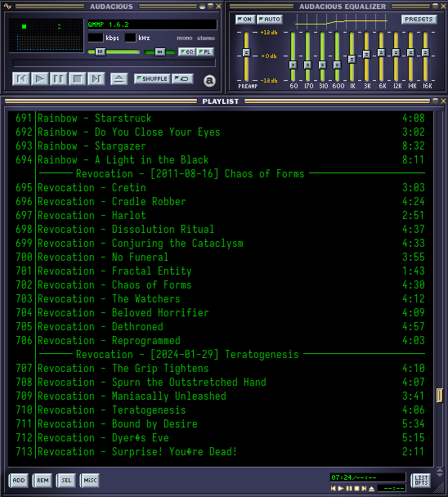Skip to next track in main window
Screen dimensions: 448x497
pos(96,78)
